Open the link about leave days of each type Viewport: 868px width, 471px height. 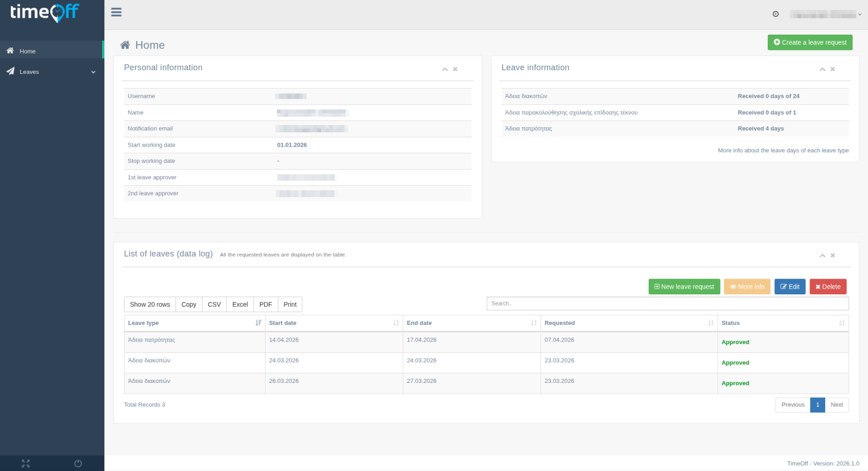click(x=783, y=150)
